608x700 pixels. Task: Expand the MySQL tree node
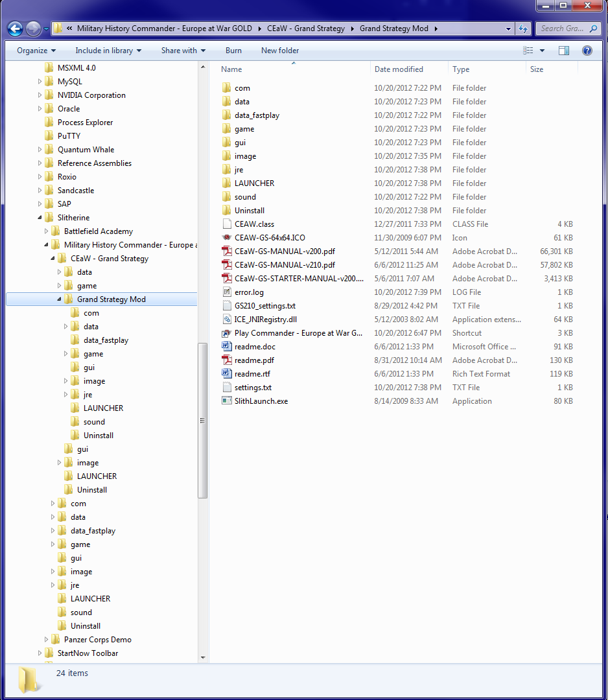click(x=40, y=82)
